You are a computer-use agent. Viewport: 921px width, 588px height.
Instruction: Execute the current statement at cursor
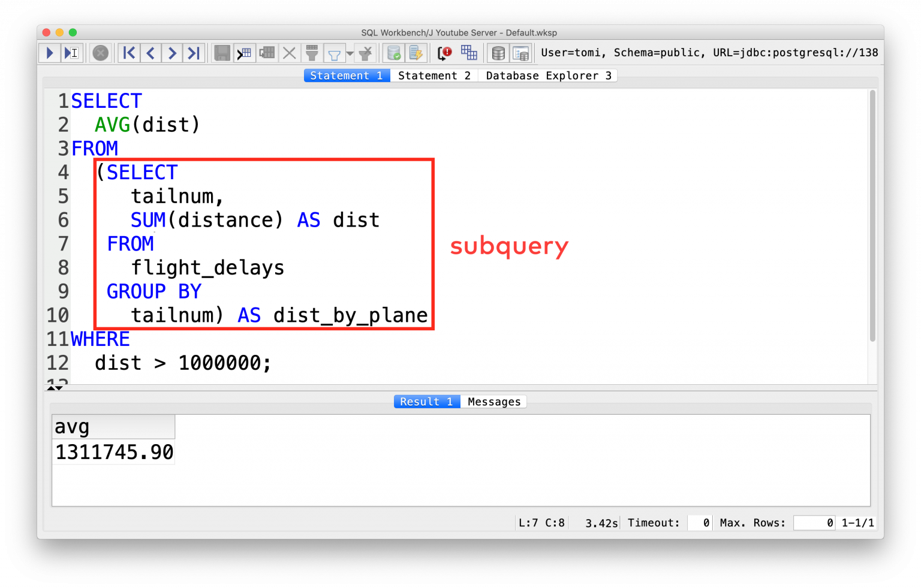[72, 53]
